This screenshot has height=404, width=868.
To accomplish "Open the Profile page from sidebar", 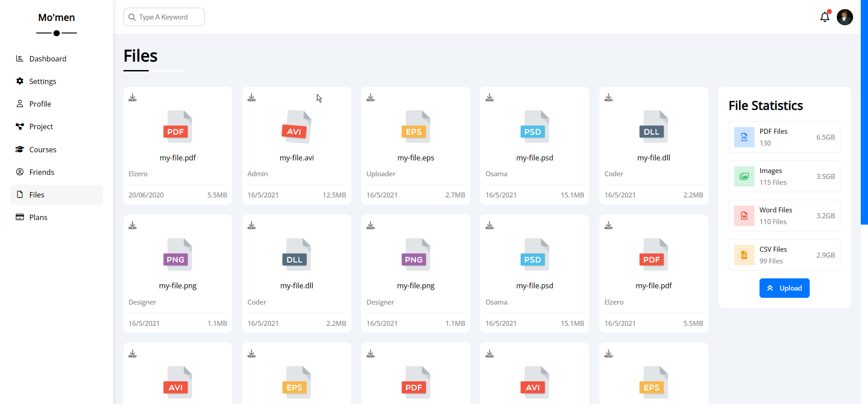I will coord(40,104).
